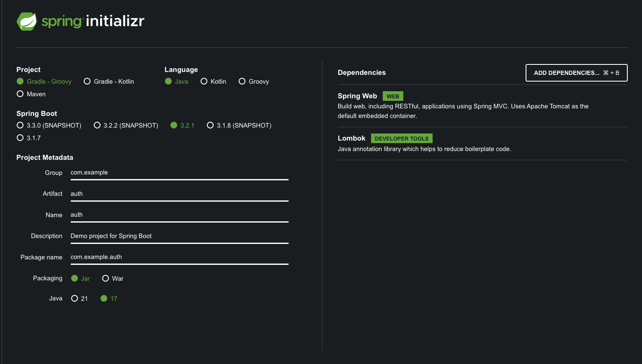Click the DEVELOPER TOOLS tag badge
The height and width of the screenshot is (364, 642).
pyautogui.click(x=402, y=138)
